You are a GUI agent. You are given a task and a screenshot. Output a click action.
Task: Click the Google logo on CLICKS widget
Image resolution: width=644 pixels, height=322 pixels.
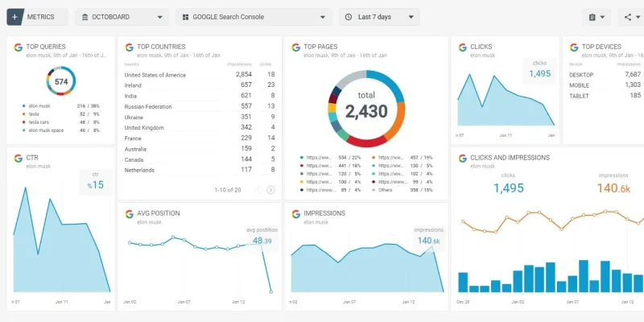click(462, 47)
